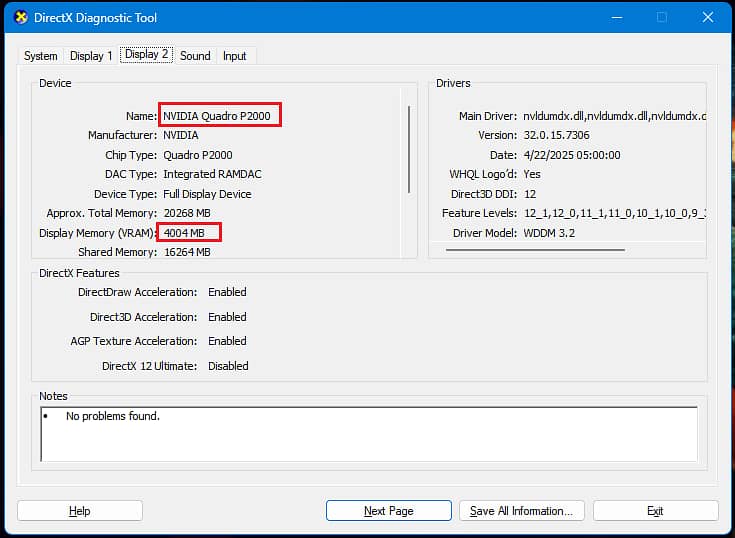Screen dimensions: 735x538
Task: Click the 'Feature Levels:' label
Action: click(479, 213)
